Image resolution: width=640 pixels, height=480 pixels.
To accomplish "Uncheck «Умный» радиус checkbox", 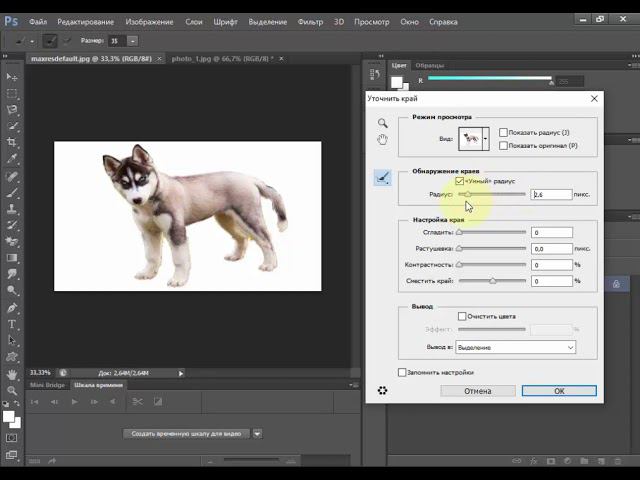I will click(460, 181).
